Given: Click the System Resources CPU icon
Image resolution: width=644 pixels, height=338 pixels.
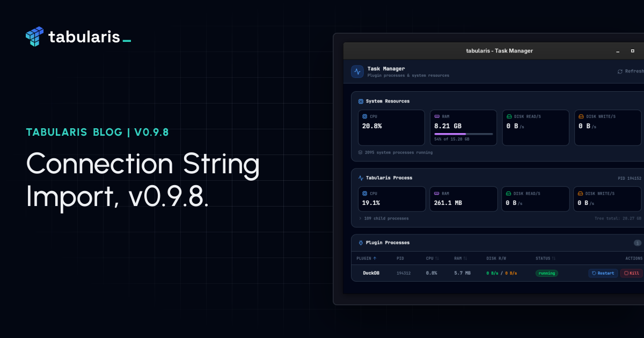Looking at the screenshot, I should pos(365,116).
